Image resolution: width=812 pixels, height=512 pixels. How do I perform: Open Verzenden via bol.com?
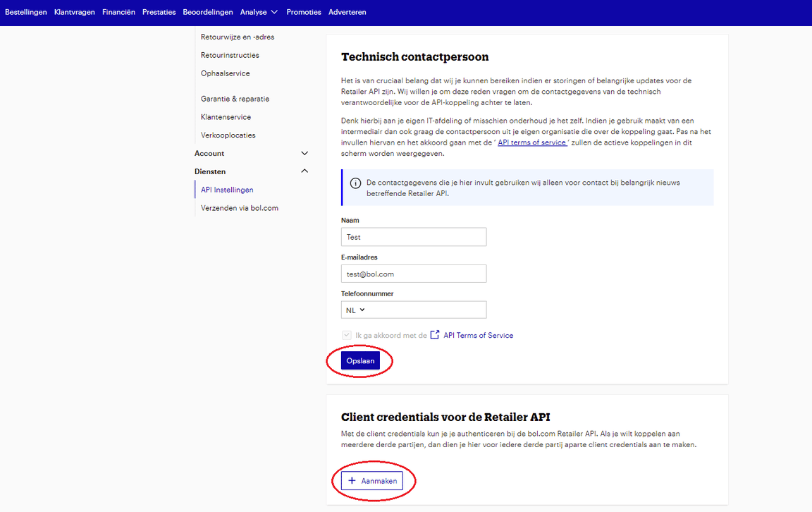pyautogui.click(x=239, y=208)
